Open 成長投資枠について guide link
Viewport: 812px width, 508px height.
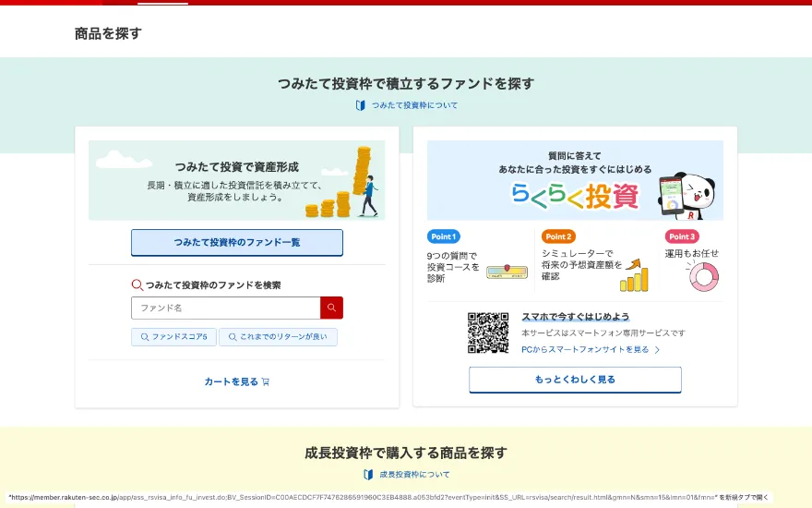click(x=414, y=475)
